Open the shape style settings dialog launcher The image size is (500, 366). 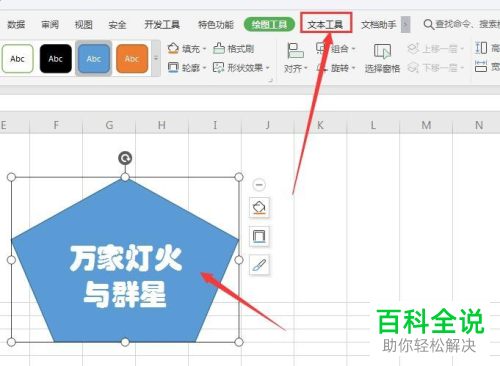coord(271,80)
